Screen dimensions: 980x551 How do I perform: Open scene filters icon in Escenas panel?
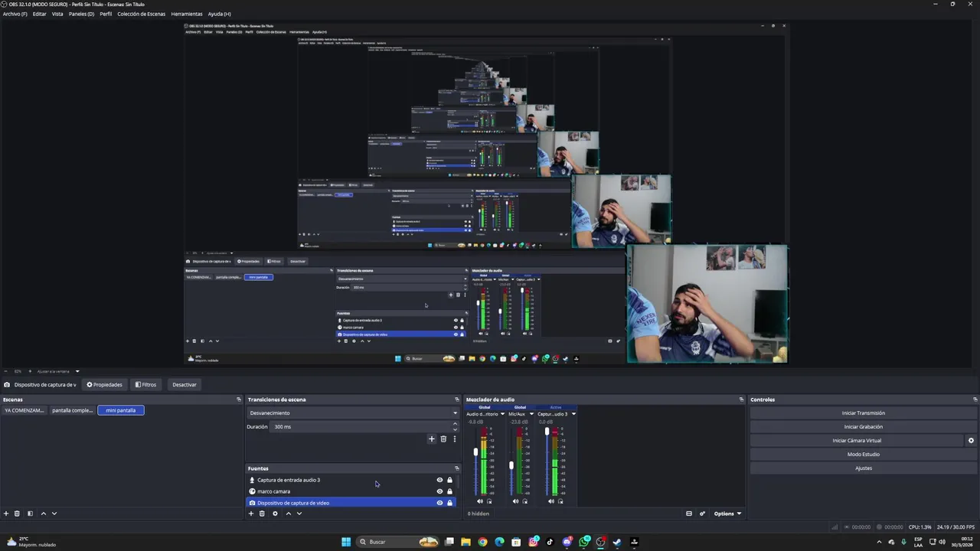point(30,514)
